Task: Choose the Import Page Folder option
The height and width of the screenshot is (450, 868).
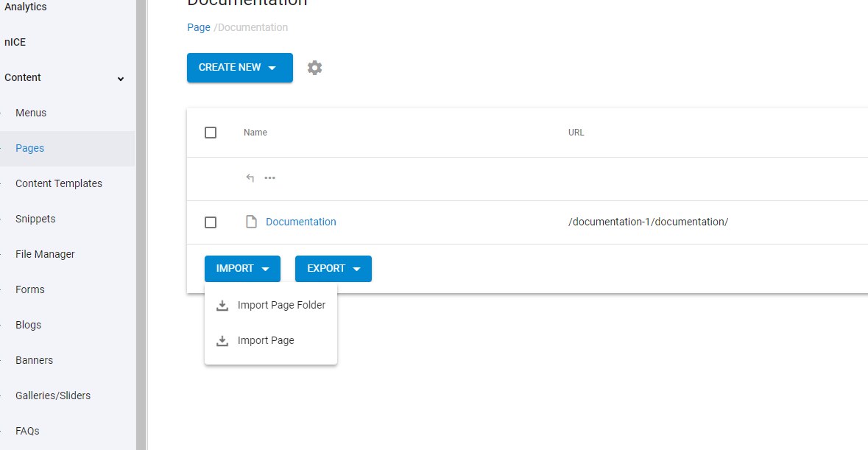Action: [281, 304]
